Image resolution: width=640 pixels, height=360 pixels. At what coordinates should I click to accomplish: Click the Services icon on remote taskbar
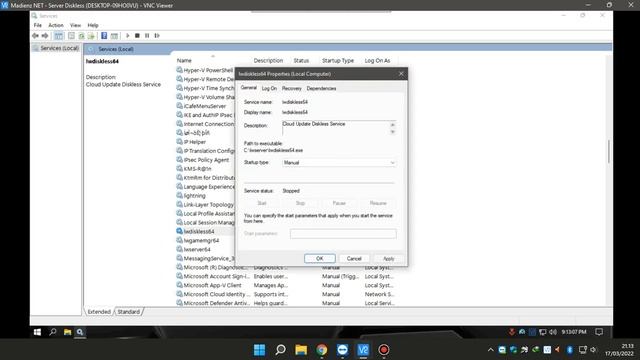pyautogui.click(x=80, y=332)
